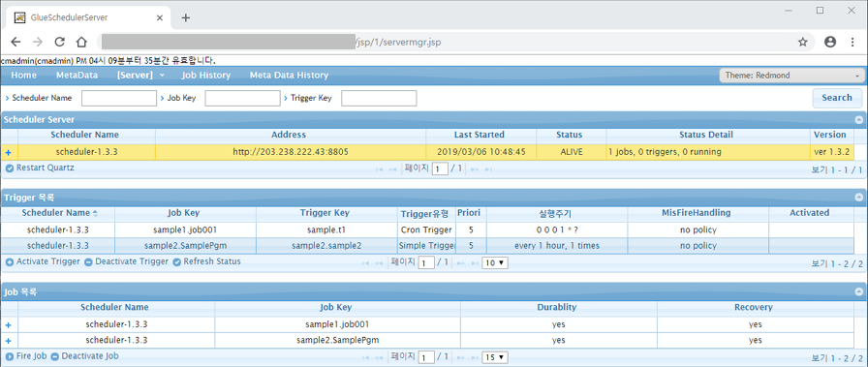Click previous-page icon in Trigger pager

[379, 263]
